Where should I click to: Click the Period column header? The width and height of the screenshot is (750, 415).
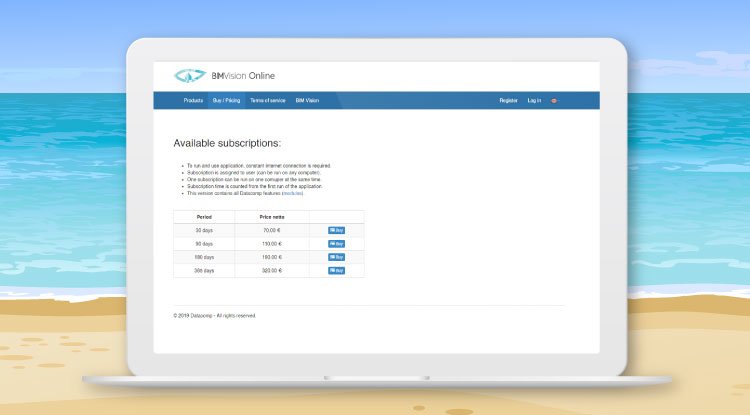[204, 217]
